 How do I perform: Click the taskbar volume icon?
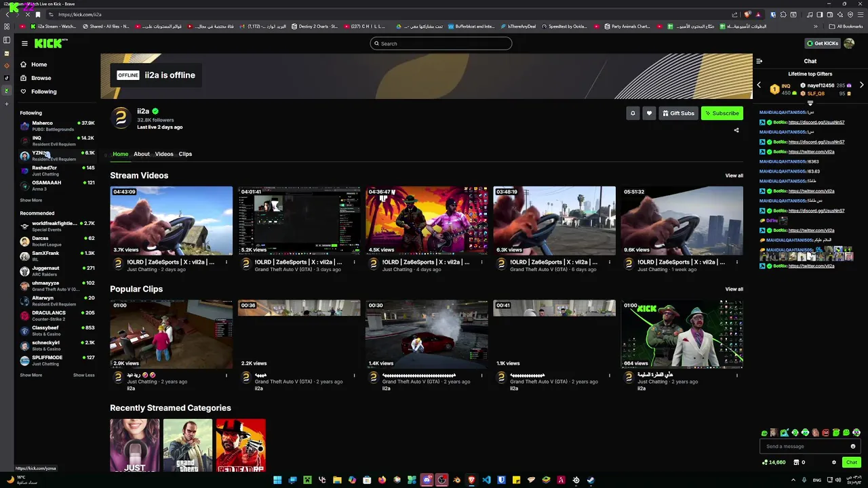(837, 480)
